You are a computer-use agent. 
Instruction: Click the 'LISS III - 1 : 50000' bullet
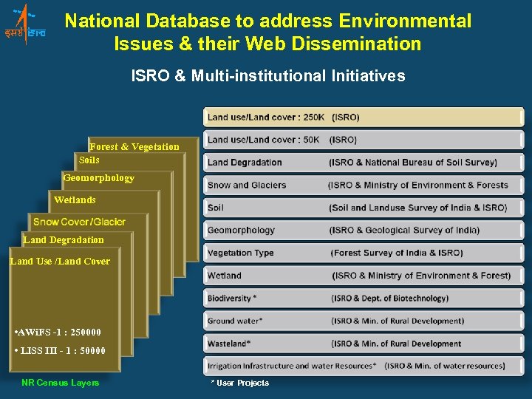pos(60,350)
